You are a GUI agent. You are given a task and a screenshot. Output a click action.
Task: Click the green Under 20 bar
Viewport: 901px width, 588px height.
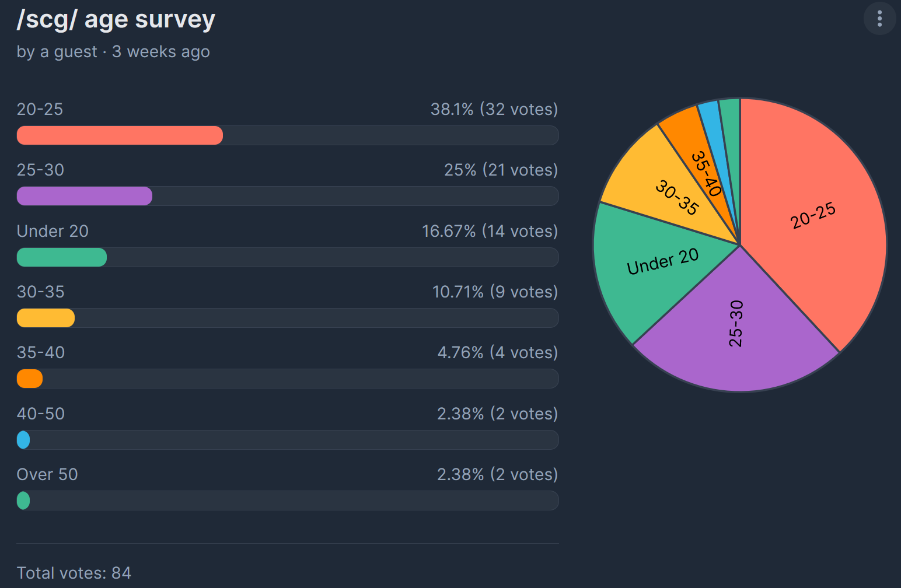[62, 257]
